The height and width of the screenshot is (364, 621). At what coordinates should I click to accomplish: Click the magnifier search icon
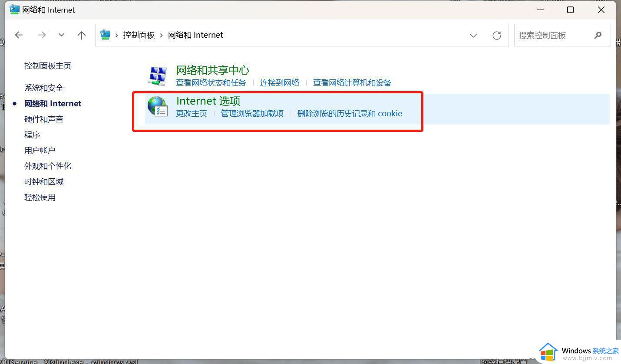(598, 35)
